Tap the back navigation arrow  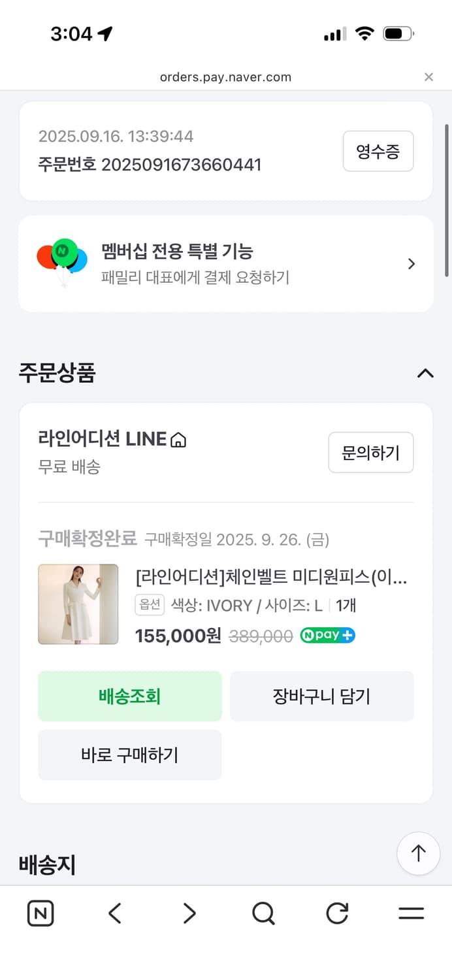pyautogui.click(x=114, y=913)
